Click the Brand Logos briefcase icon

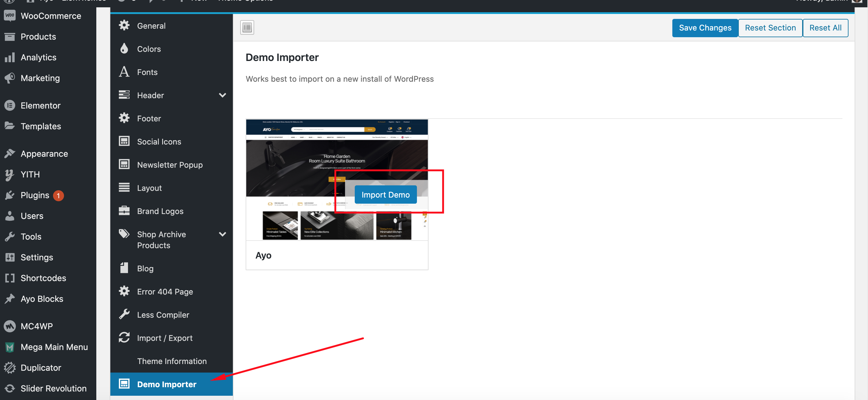tap(124, 211)
